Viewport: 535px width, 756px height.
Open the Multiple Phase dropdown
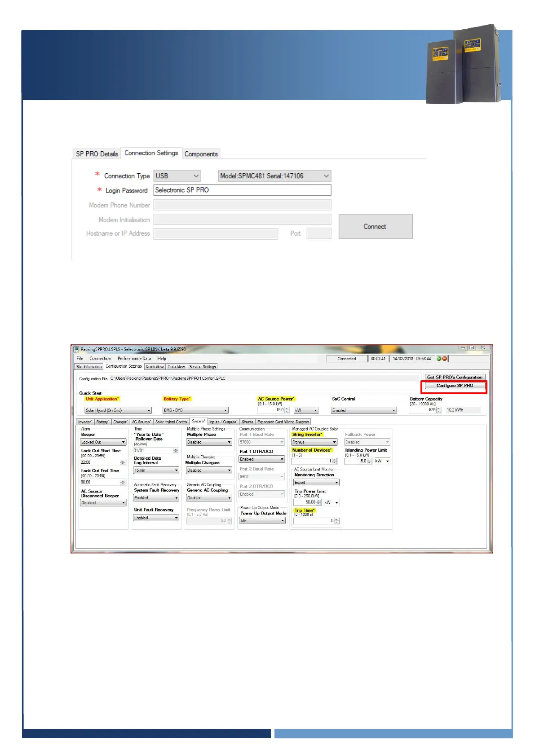(209, 442)
